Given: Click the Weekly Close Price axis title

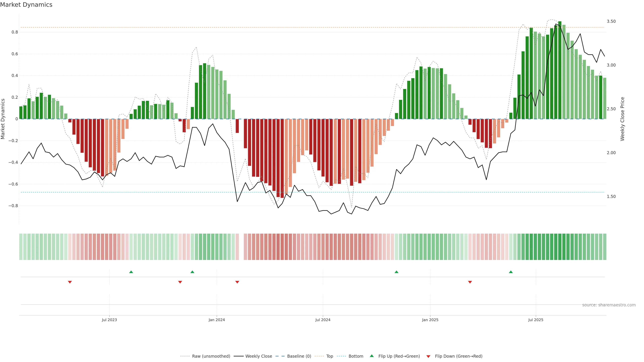Looking at the screenshot, I should (622, 119).
